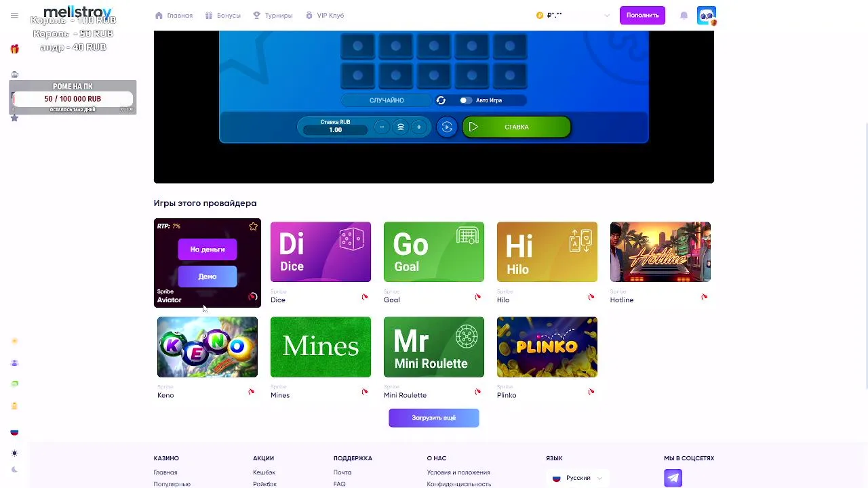
Task: Increase the bet with plus button
Action: point(419,127)
